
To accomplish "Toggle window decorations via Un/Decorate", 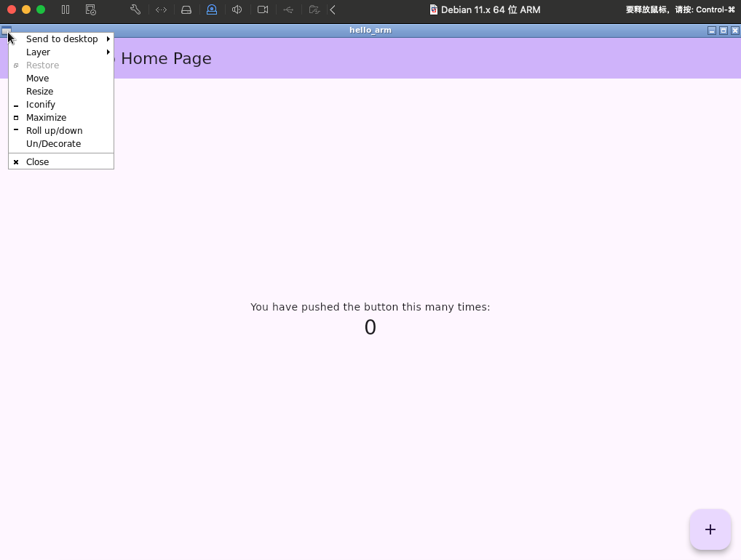I will 53,143.
